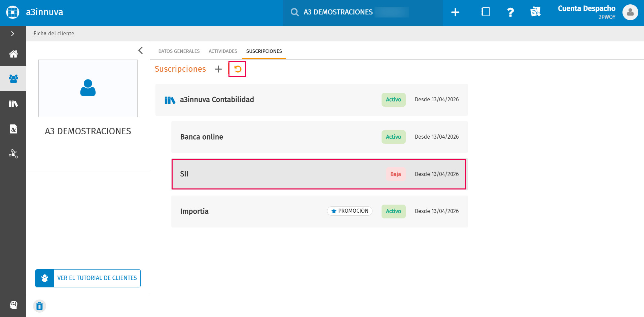644x317 pixels.
Task: Open connections network icon in sidebar
Action: coord(13,154)
